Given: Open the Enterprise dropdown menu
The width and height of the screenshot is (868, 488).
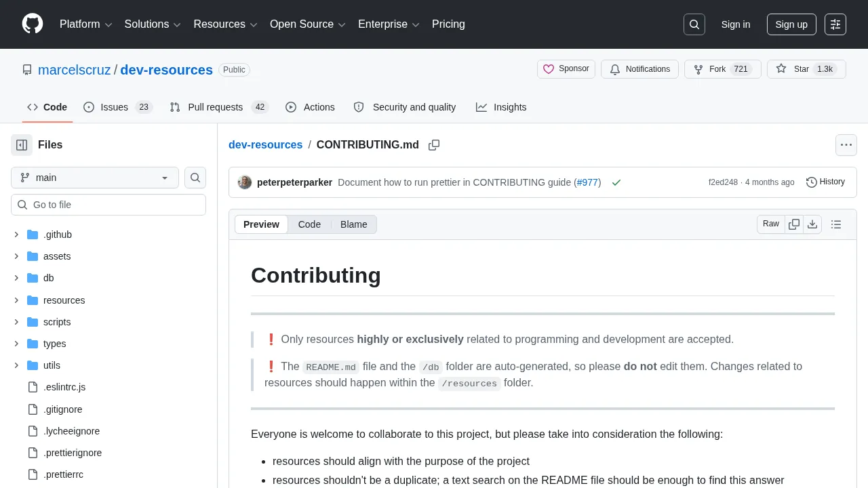Looking at the screenshot, I should (x=389, y=24).
